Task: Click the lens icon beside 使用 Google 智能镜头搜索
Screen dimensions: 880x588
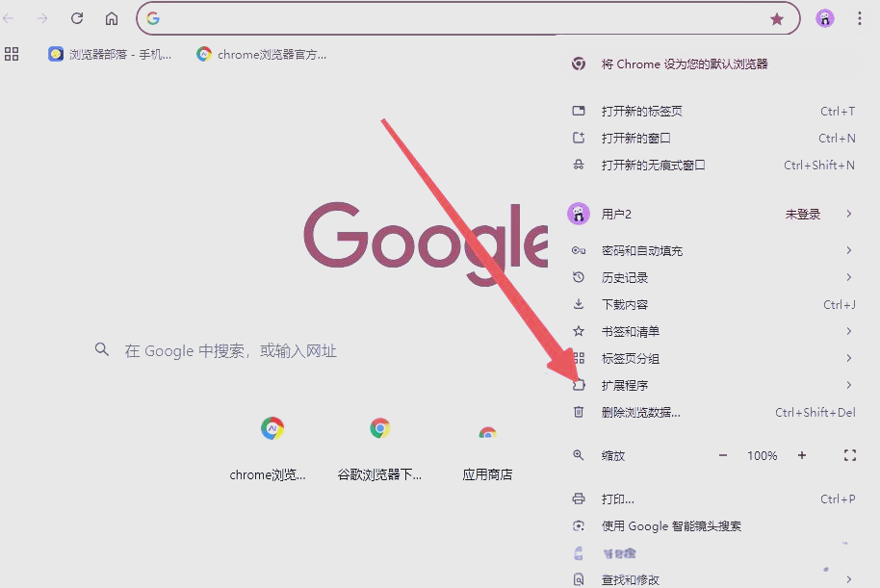Action: click(578, 525)
